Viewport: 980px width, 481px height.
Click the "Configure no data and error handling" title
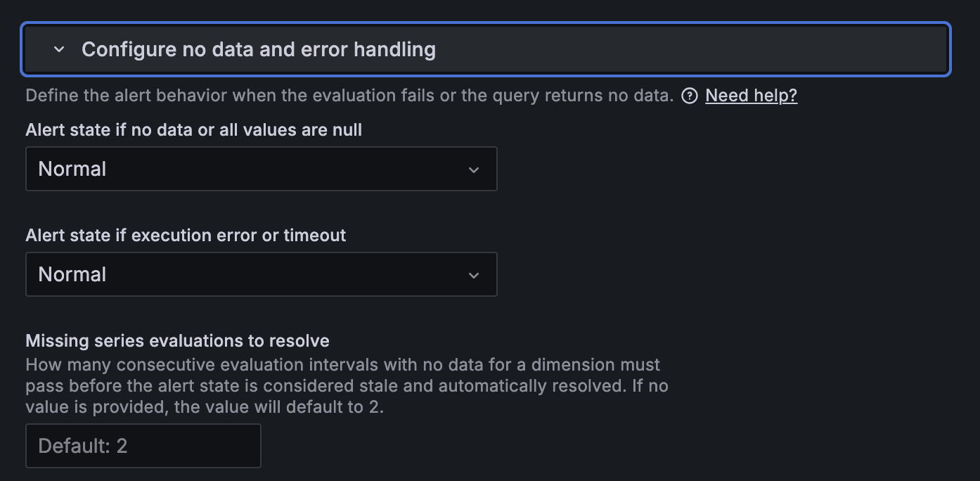258,49
